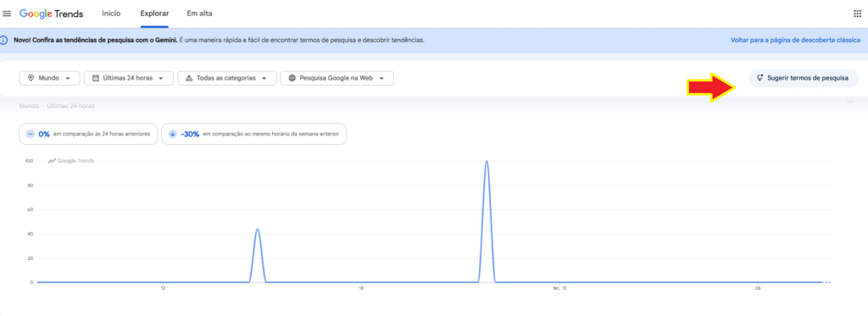This screenshot has width=868, height=316.
Task: Open the Google apps grid
Action: pyautogui.click(x=858, y=14)
